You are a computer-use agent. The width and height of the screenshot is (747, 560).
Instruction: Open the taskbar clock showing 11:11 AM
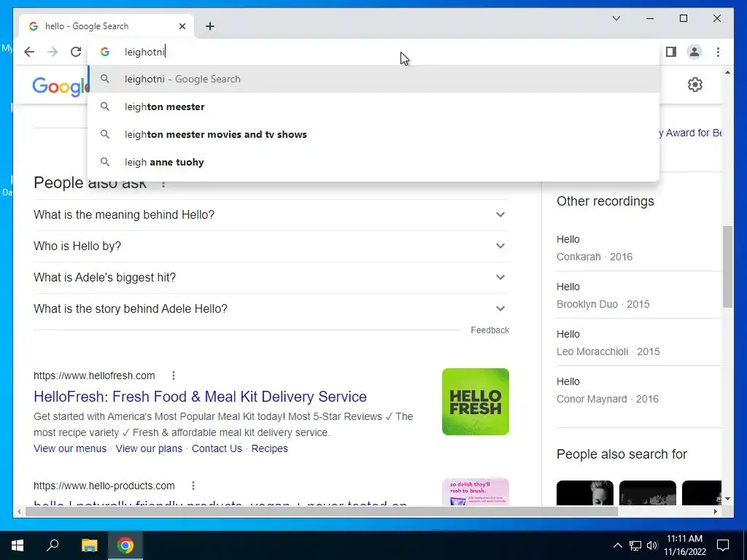pos(684,545)
